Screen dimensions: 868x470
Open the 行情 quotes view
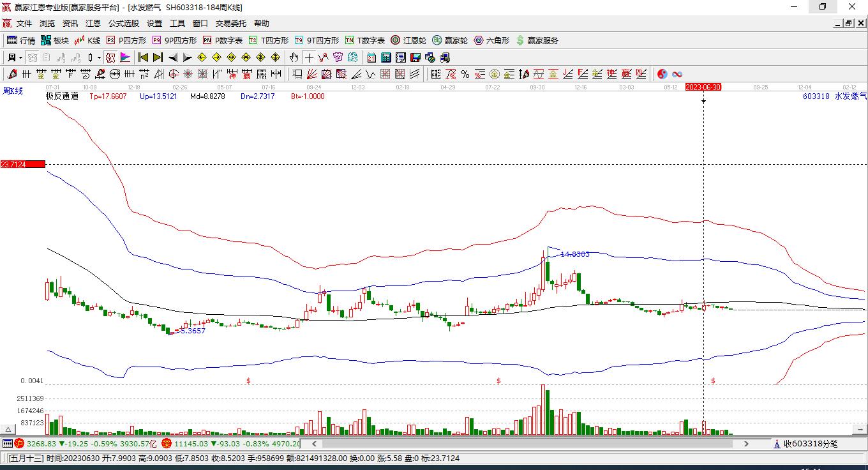tap(21, 40)
